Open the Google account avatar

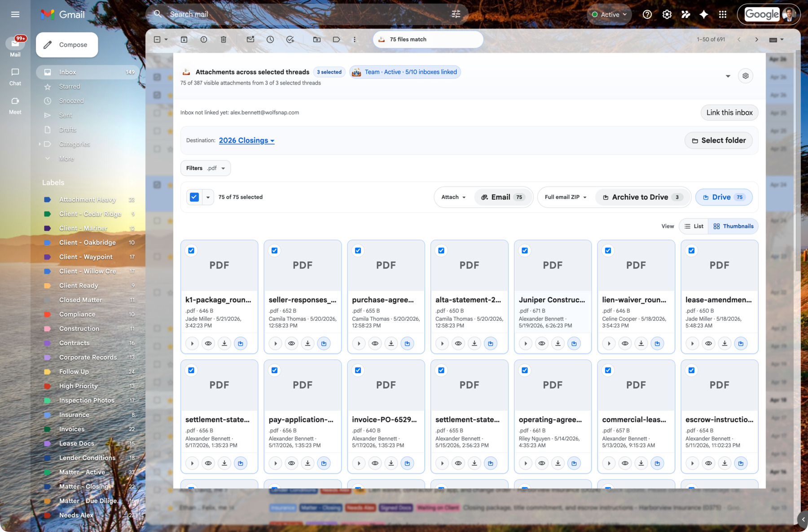coord(789,14)
